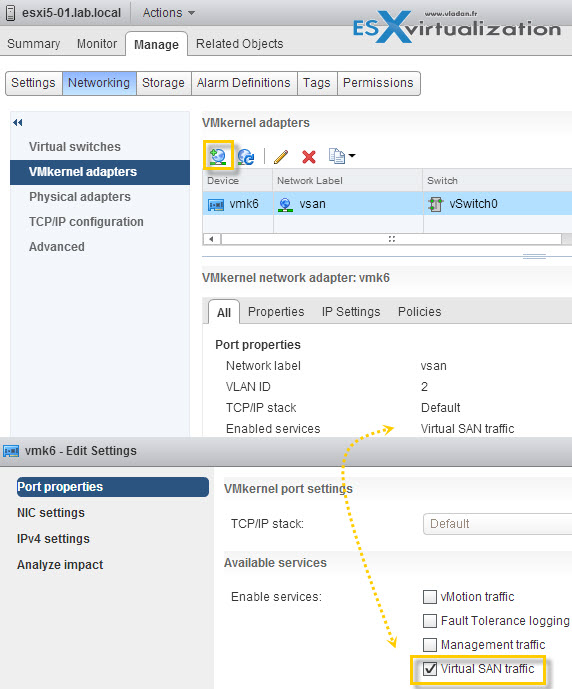
Task: Switch to the Monitor tab
Action: tap(97, 44)
